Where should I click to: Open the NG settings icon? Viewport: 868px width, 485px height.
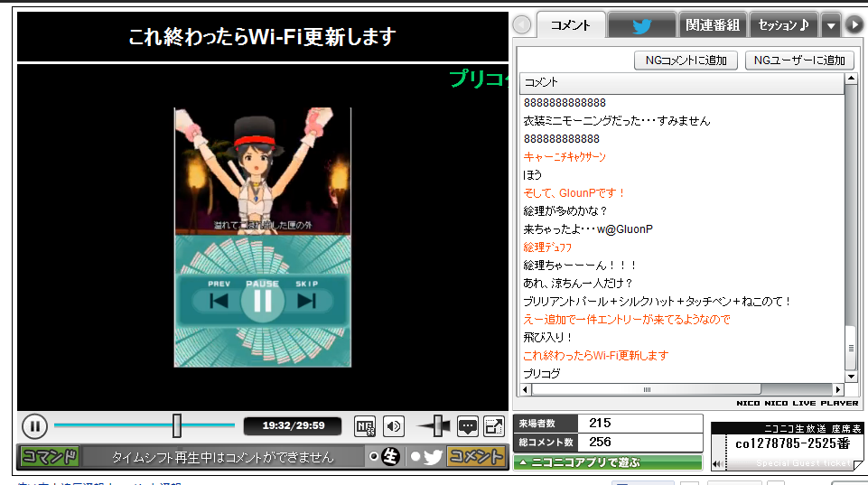pos(365,426)
